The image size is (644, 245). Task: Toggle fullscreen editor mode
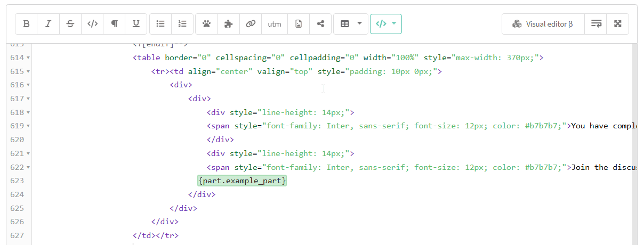point(618,24)
